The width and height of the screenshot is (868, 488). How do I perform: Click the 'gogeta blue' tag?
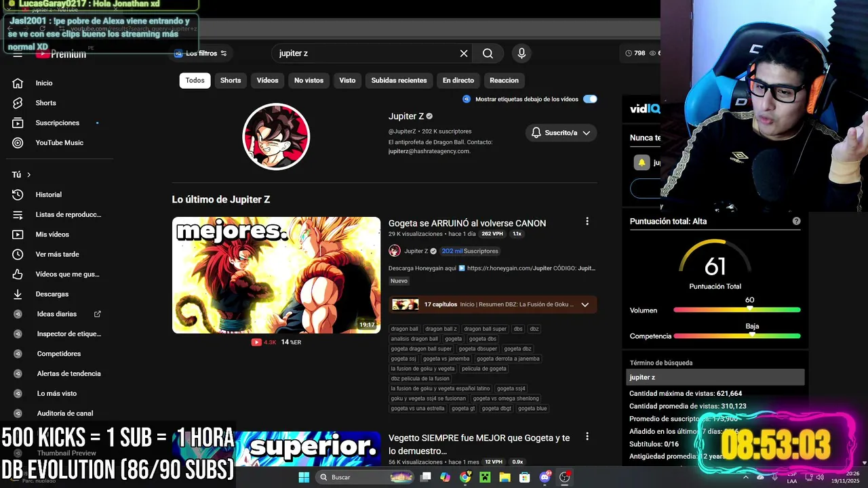click(532, 409)
